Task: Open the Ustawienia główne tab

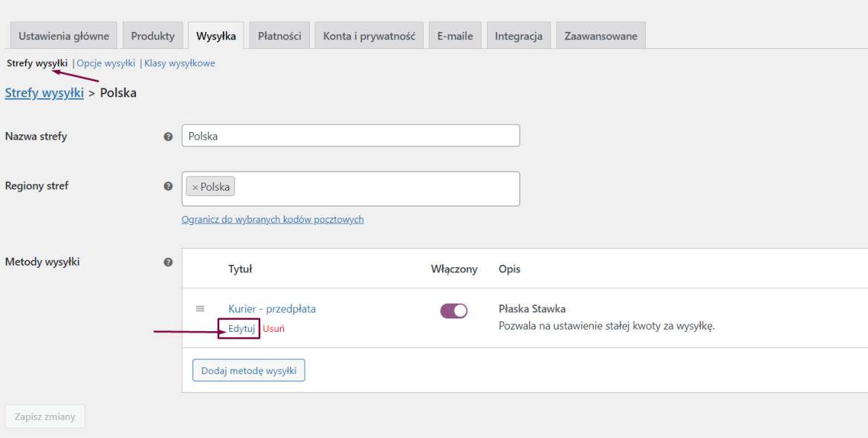Action: pos(64,36)
